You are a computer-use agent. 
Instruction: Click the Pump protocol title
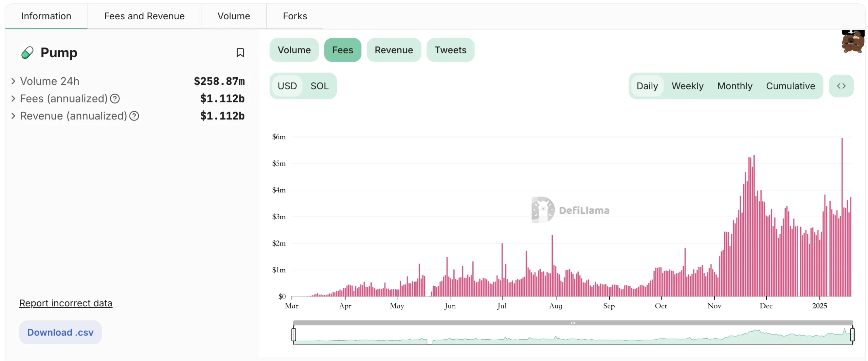point(59,53)
